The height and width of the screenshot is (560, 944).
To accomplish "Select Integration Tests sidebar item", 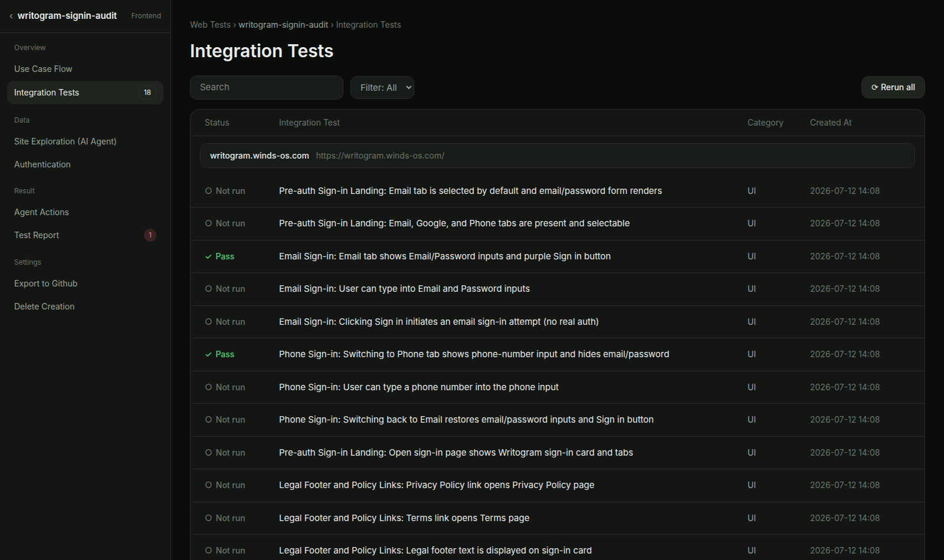I will [85, 93].
